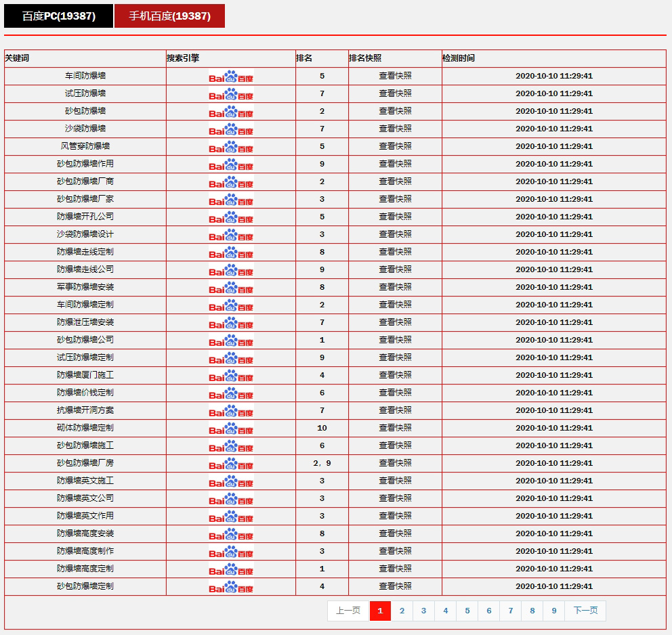Viewport: 672px width, 635px height.
Task: Switch to the 百度PC(19387) tab
Action: tap(58, 16)
